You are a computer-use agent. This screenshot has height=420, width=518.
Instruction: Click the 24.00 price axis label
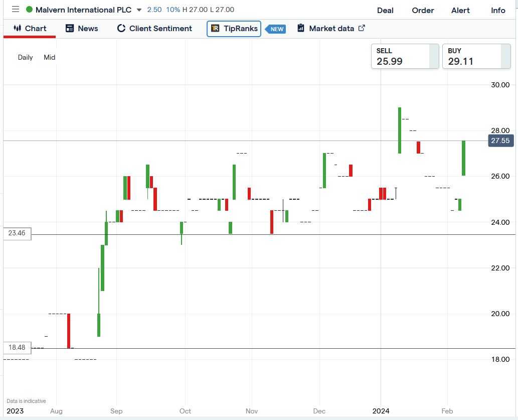pyautogui.click(x=500, y=222)
